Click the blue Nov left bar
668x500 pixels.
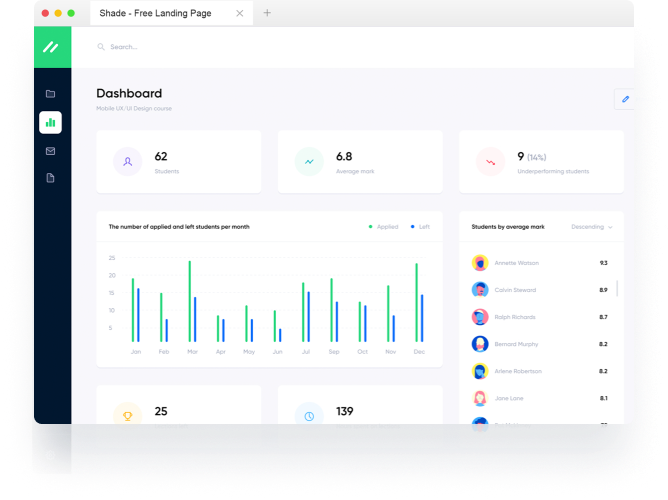click(x=394, y=329)
